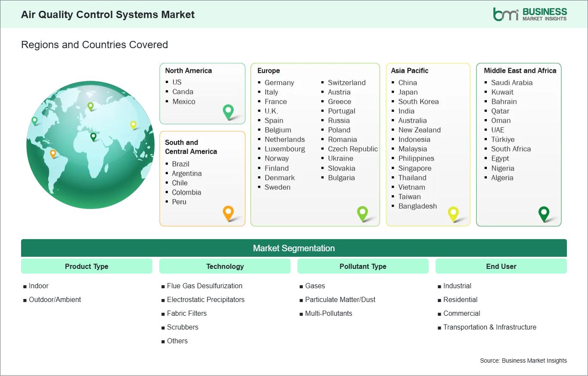Click the Air Quality Control Systems Market title
This screenshot has width=588, height=376.
[108, 14]
